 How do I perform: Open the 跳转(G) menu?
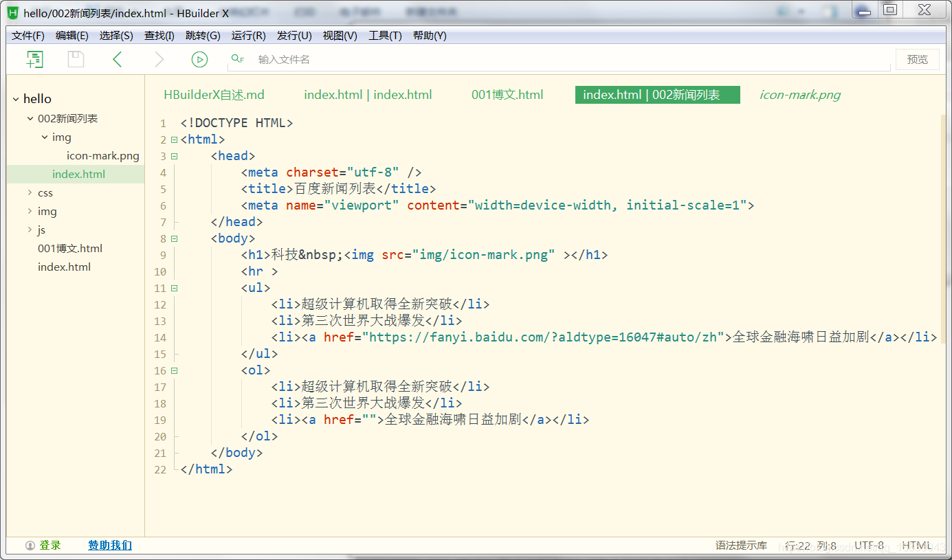pos(203,36)
